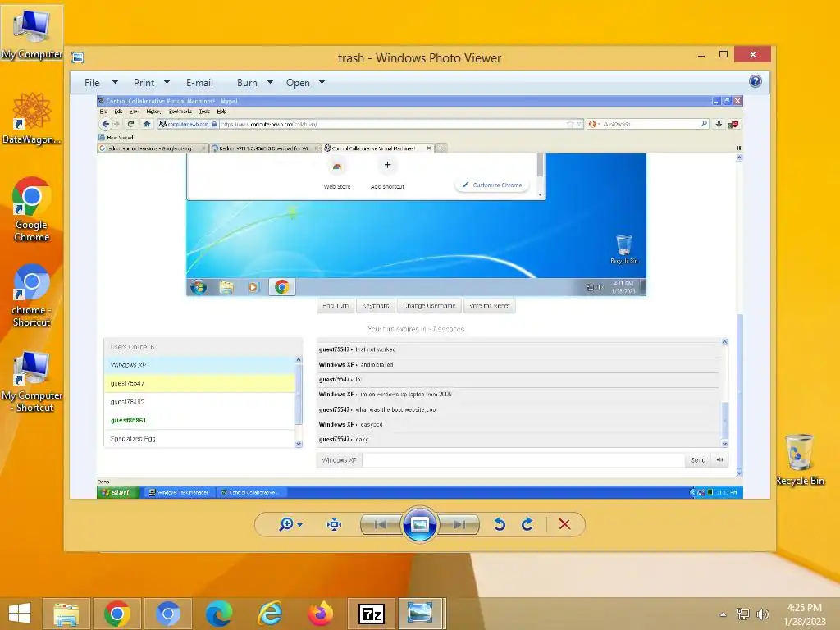Select the Recycle Bin on the desktop
This screenshot has height=630, width=840.
(x=800, y=459)
